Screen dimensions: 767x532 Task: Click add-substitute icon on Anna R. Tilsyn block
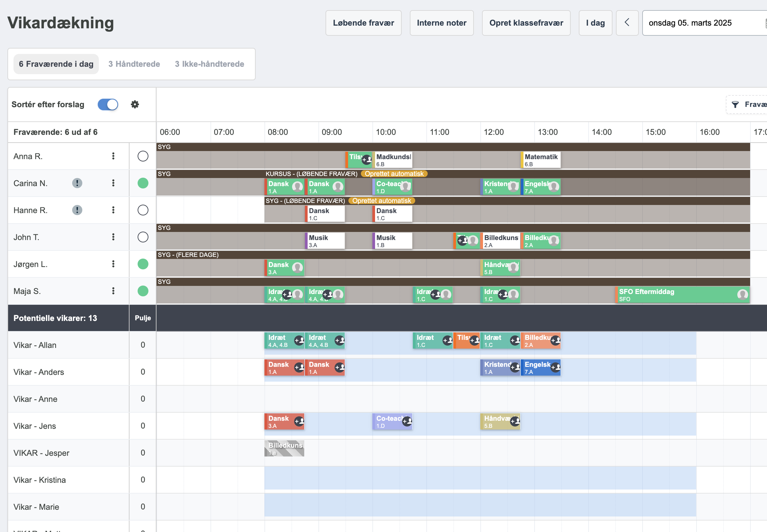[x=367, y=159]
